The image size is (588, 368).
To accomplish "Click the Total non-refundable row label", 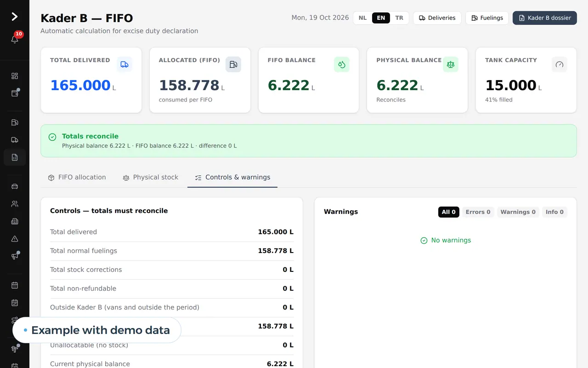I will [x=83, y=289].
